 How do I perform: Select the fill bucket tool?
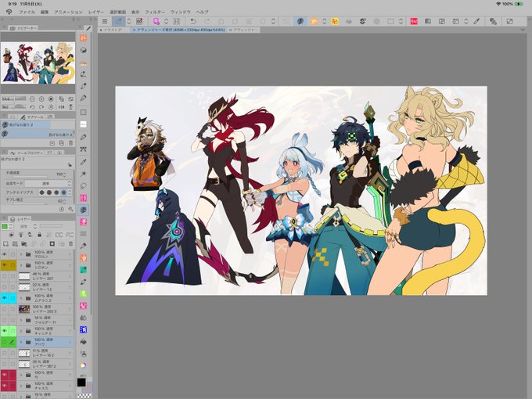click(x=83, y=342)
